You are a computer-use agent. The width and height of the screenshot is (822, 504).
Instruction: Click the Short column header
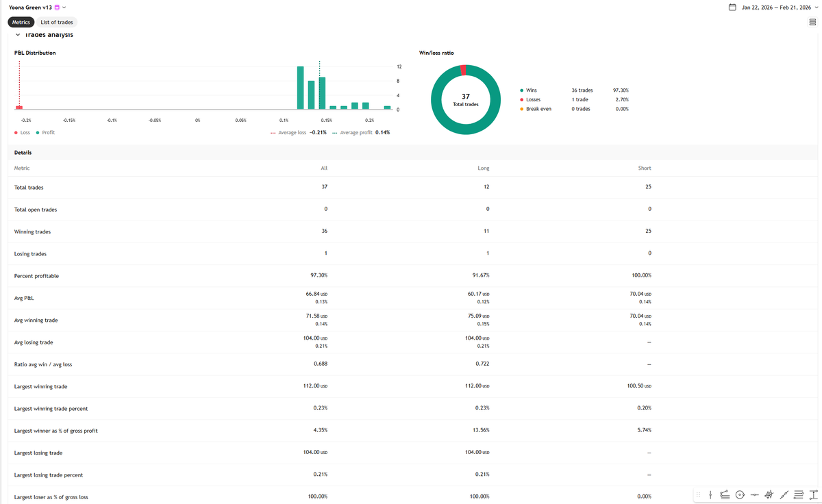click(645, 168)
